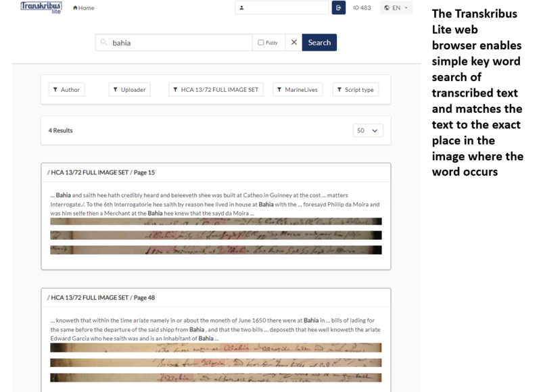541x392 pixels.
Task: Toggle the Uploader filter
Action: (129, 89)
